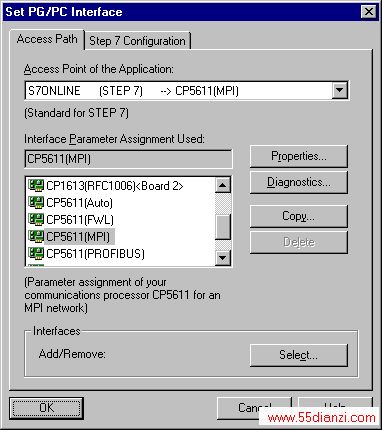Choose CP5611(FWL) from the list
Image resolution: width=382 pixels, height=430 pixels.
click(80, 220)
